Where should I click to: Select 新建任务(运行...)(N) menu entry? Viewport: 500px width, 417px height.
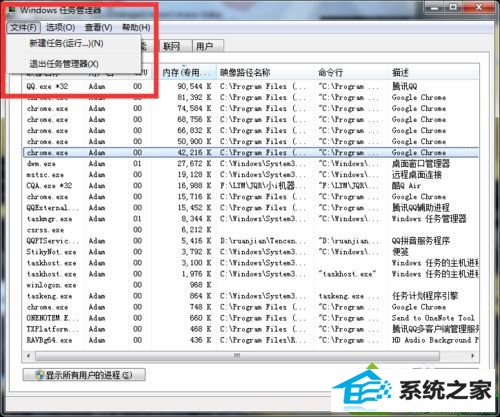click(66, 43)
